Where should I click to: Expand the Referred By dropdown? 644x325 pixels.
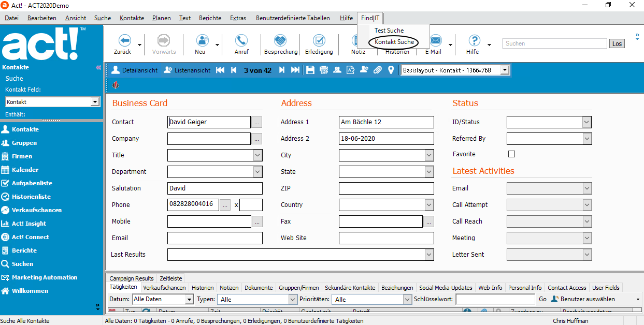[586, 139]
